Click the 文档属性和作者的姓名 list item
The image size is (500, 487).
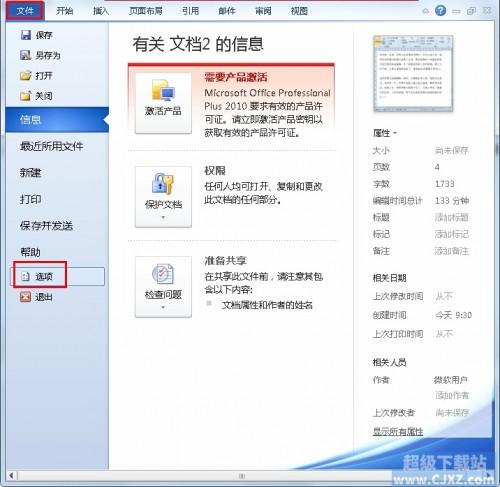[x=267, y=305]
